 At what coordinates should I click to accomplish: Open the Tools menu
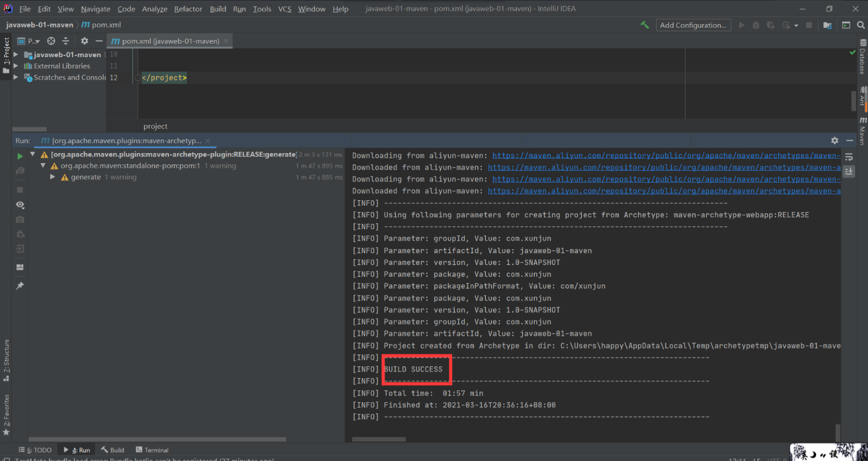262,9
